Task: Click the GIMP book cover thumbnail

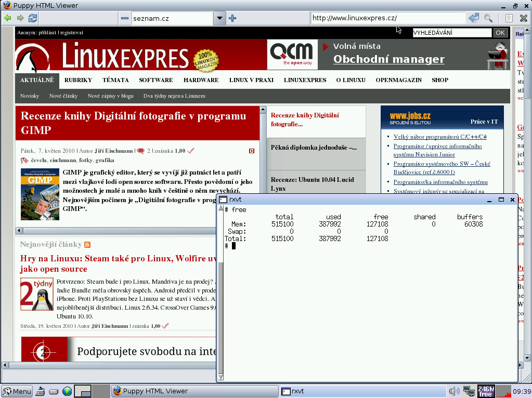Action: (x=40, y=194)
